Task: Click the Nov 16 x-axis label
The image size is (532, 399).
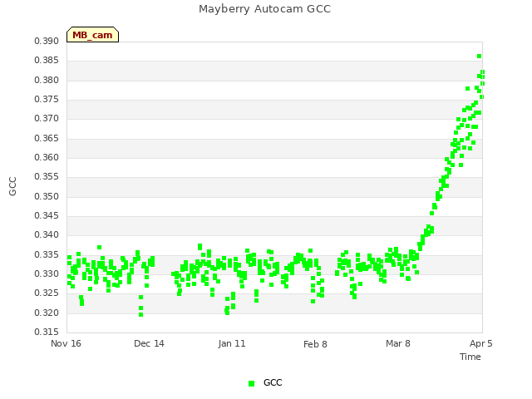Action: [x=66, y=343]
